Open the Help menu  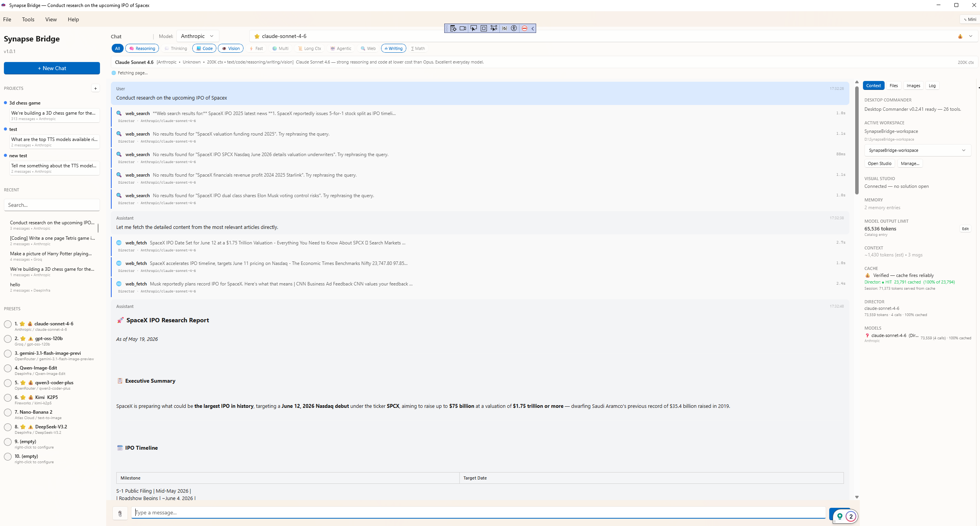(x=73, y=19)
